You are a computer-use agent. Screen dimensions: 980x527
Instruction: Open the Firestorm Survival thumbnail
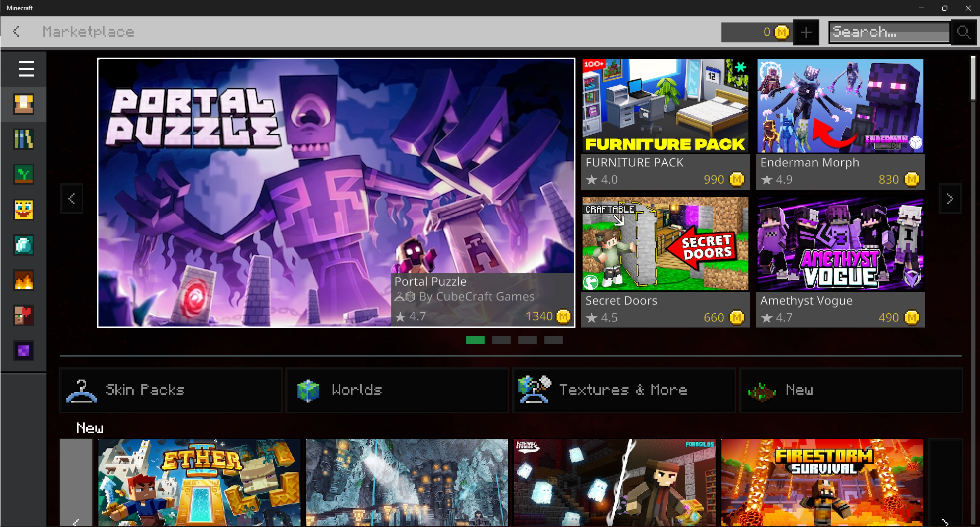pos(822,483)
